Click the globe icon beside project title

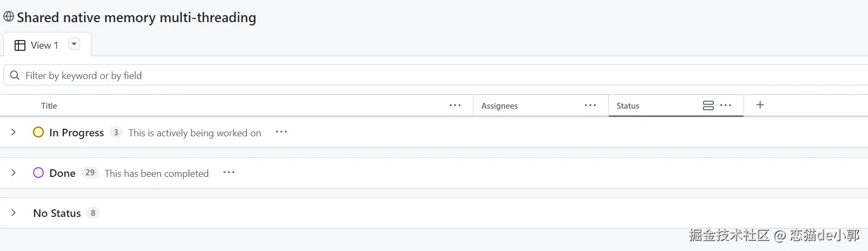tap(9, 16)
